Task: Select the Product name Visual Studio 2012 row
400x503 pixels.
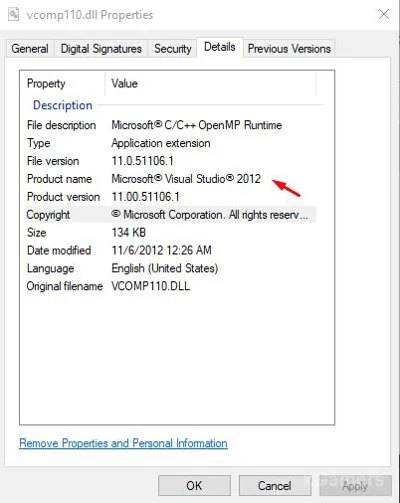Action: pos(171,179)
